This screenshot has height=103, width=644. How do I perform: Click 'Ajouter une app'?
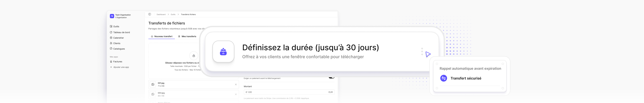coord(121,67)
